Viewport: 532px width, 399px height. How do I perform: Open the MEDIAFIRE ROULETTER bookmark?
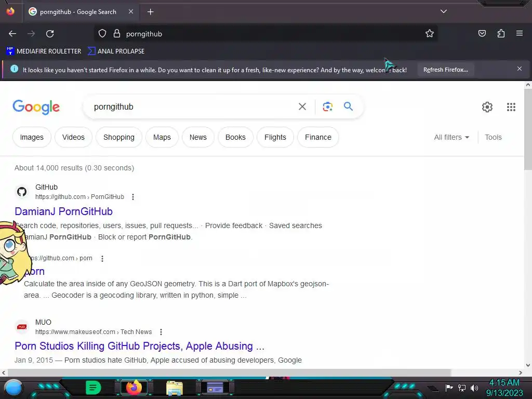44,51
